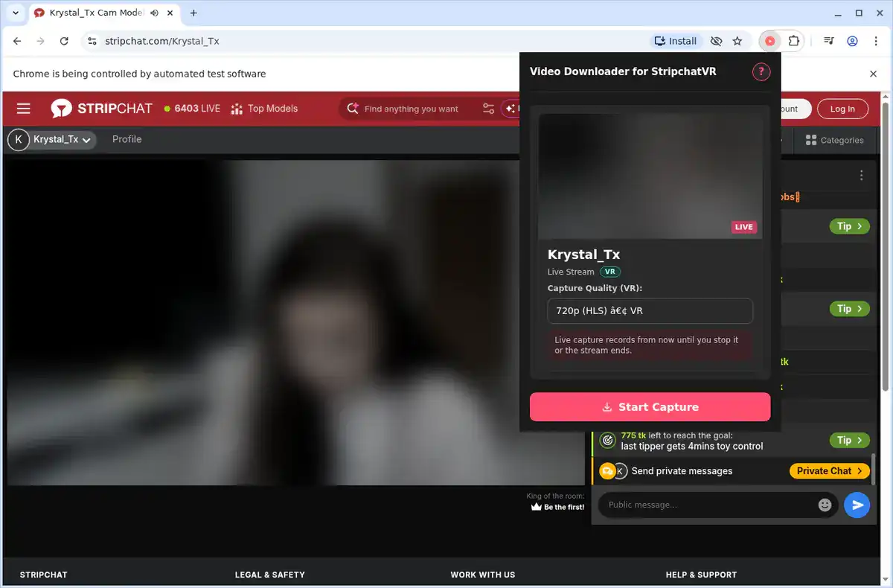Open the Capture Quality 720p (HLS) dropdown
Screen dimensions: 893x588
pyautogui.click(x=650, y=311)
